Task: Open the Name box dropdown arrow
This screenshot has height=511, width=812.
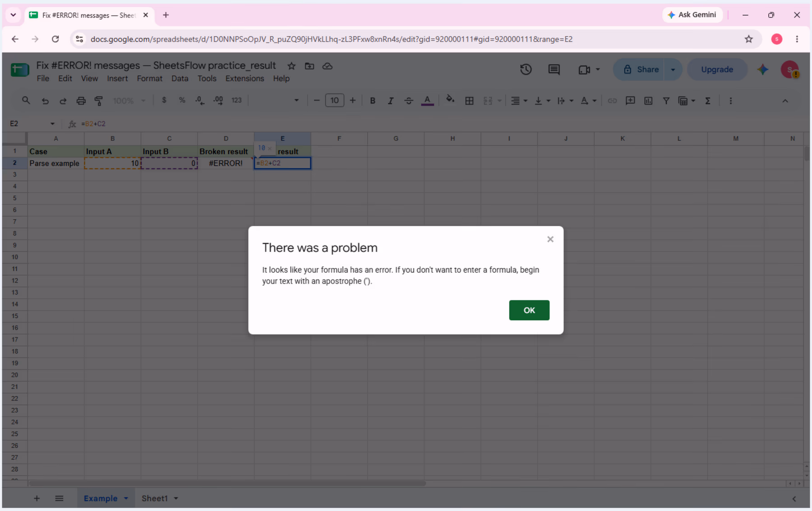Action: pyautogui.click(x=52, y=124)
